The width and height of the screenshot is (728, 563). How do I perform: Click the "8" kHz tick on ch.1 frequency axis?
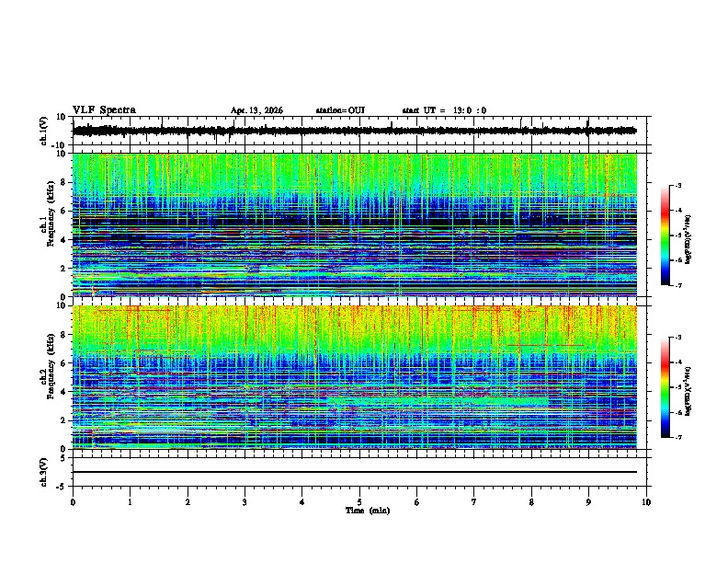click(64, 182)
